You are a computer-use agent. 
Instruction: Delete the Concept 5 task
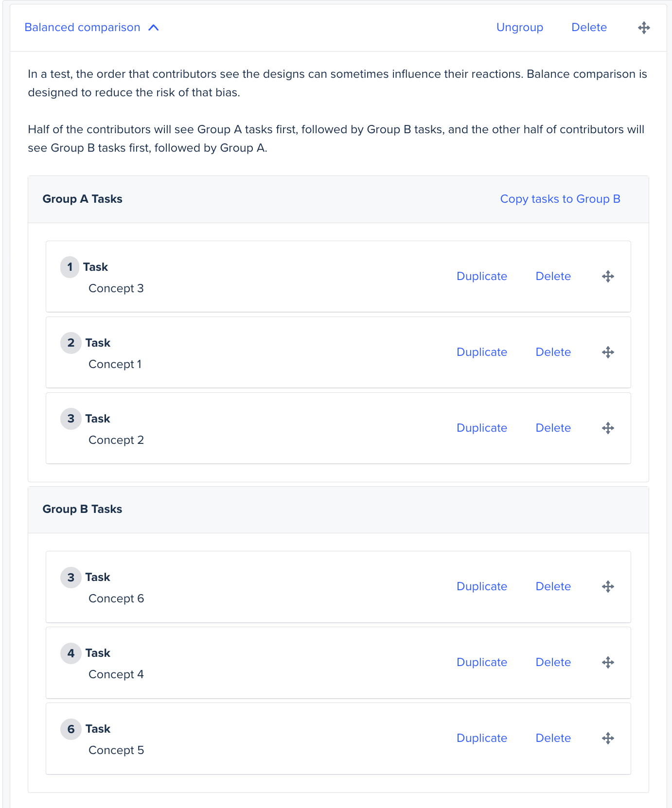(x=553, y=738)
